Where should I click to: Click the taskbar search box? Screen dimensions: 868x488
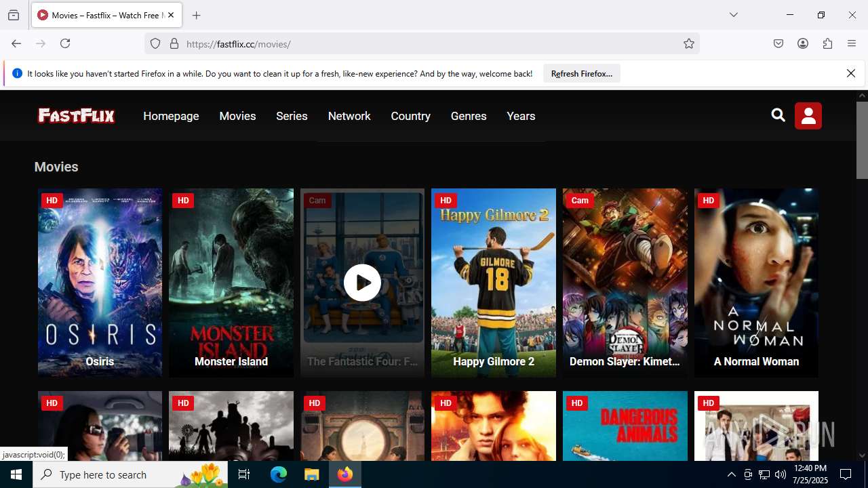pos(130,474)
